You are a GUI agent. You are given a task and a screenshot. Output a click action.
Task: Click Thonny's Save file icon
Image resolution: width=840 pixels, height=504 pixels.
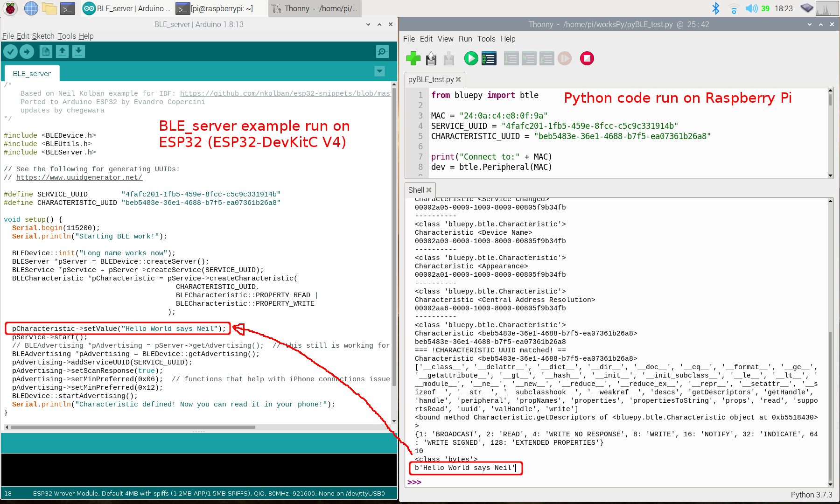click(x=449, y=59)
